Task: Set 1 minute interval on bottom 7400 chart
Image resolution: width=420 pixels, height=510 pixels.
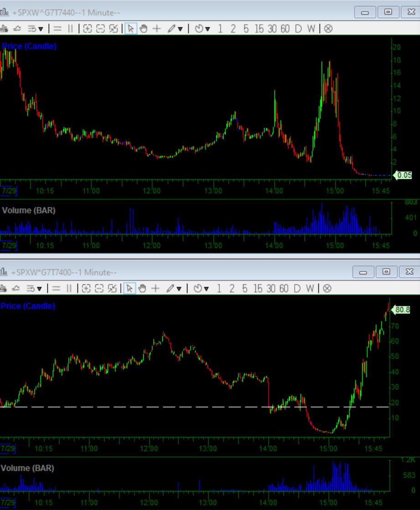Action: coord(219,288)
